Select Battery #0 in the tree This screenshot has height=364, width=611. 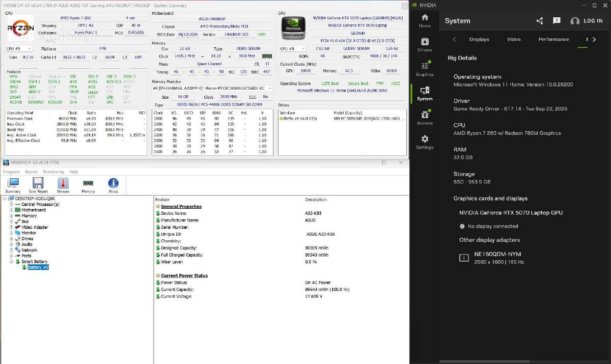pos(38,267)
